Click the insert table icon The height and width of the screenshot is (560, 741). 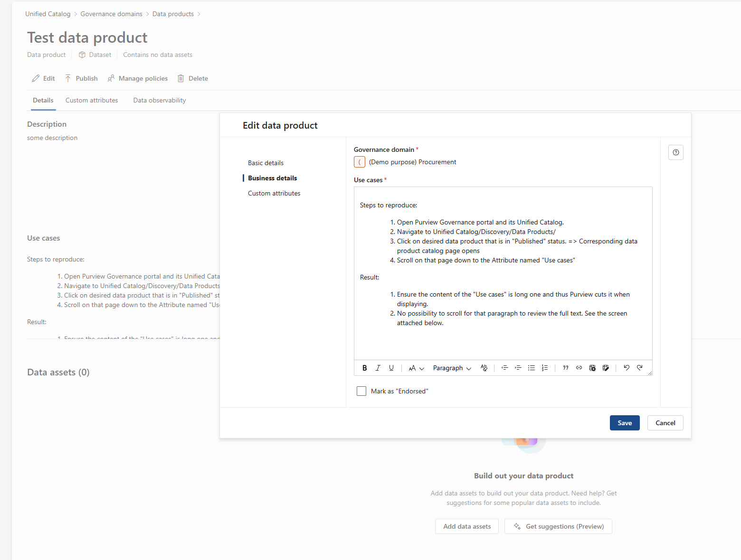(x=592, y=368)
